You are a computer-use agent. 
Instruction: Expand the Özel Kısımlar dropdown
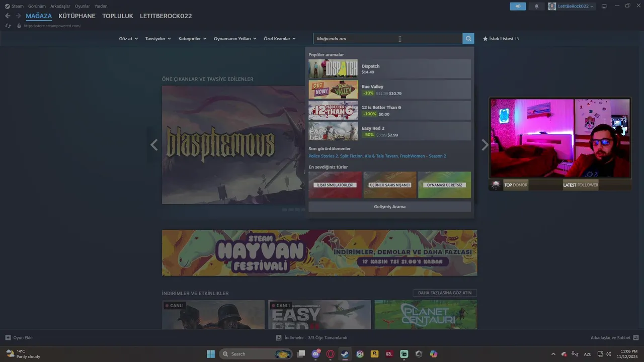tap(280, 39)
